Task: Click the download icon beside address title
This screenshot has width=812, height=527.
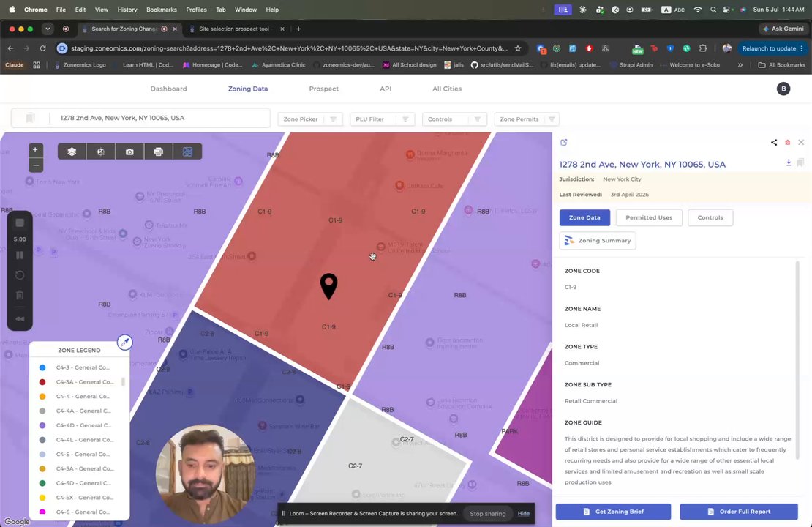Action: pyautogui.click(x=788, y=162)
